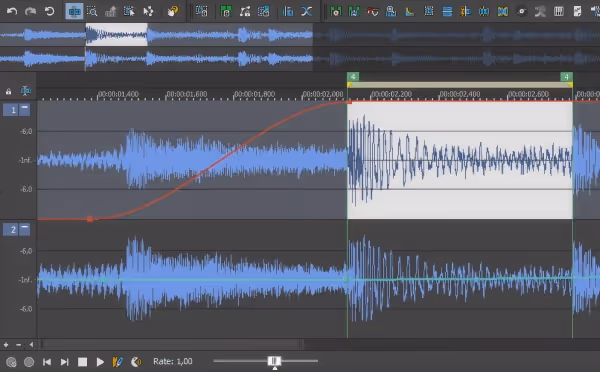The image size is (600, 372).
Task: Click the blue statistics document icon
Action: pyautogui.click(x=391, y=11)
